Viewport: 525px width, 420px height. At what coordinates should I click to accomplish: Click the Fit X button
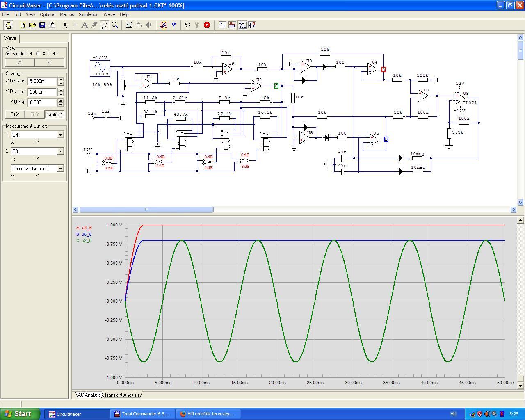[x=15, y=114]
